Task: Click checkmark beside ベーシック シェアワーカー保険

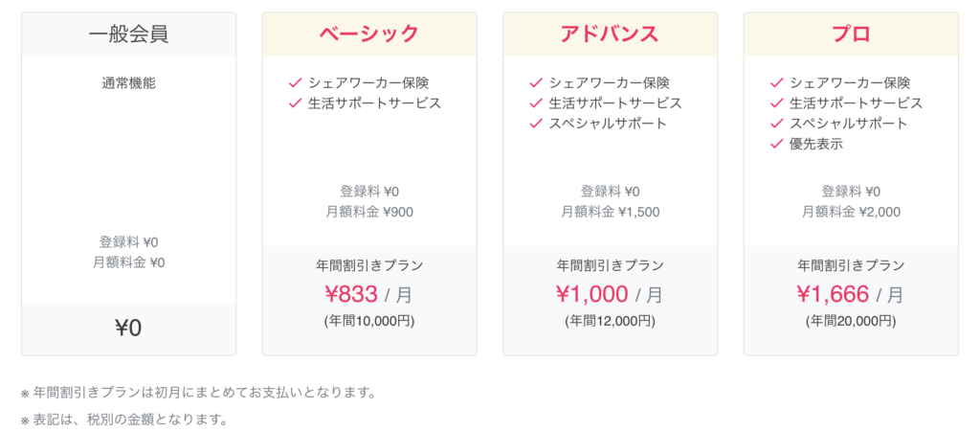Action: click(x=295, y=83)
